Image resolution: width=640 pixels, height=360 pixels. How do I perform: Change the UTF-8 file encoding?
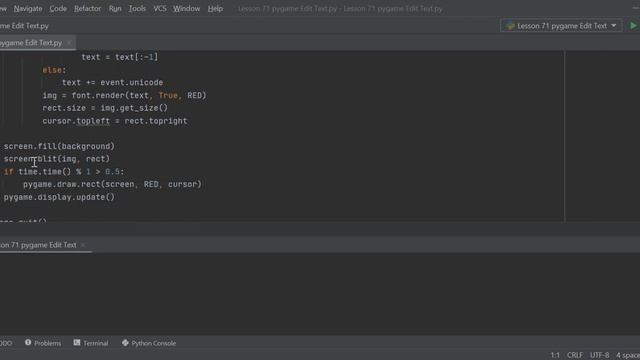tap(600, 355)
